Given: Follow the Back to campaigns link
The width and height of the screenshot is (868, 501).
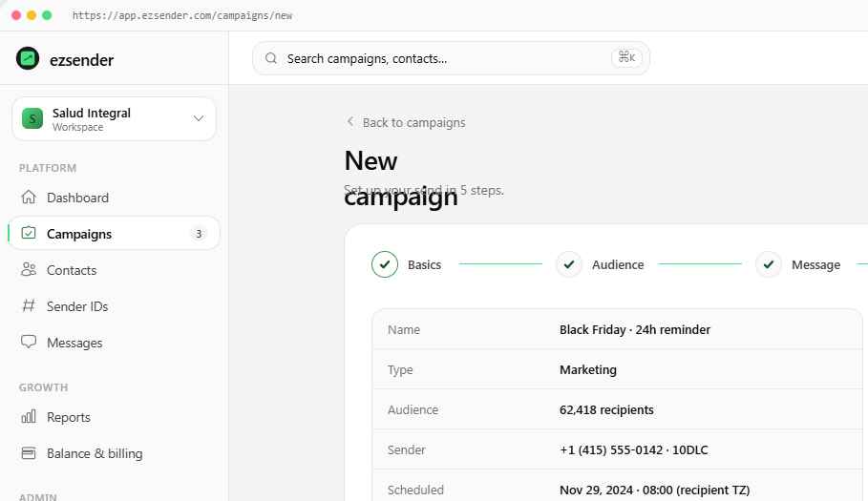Looking at the screenshot, I should click(x=406, y=122).
